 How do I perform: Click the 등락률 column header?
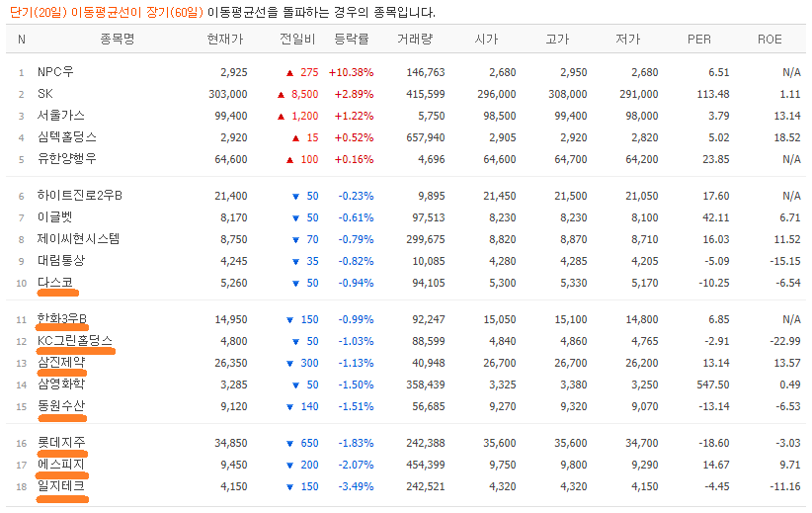(x=352, y=39)
